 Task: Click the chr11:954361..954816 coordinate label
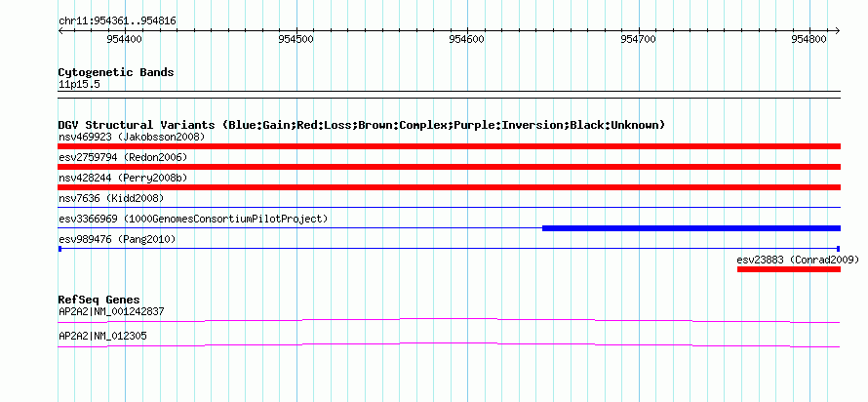[117, 21]
